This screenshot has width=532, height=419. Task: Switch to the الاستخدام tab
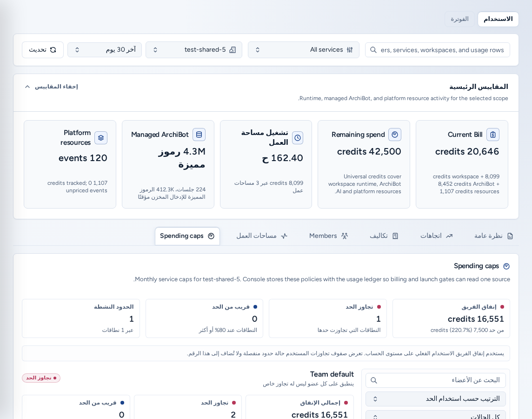498,20
